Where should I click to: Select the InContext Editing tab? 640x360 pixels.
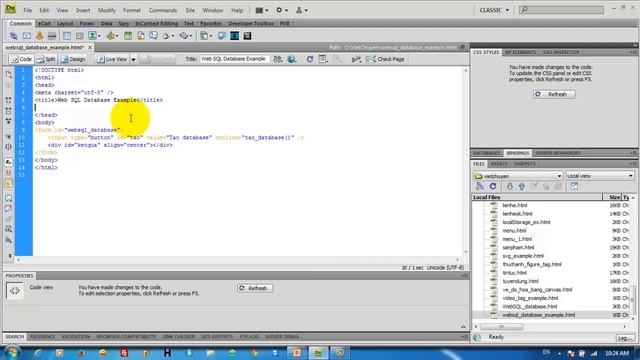[x=156, y=24]
